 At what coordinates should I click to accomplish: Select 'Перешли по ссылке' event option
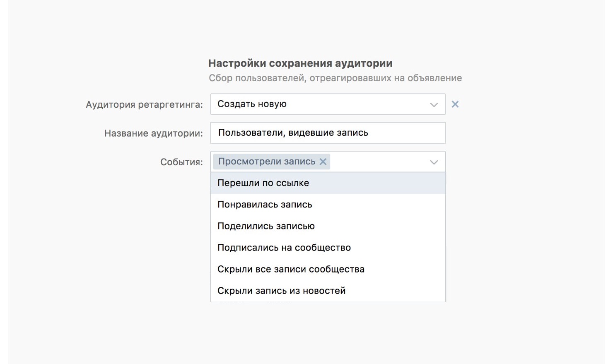[263, 183]
